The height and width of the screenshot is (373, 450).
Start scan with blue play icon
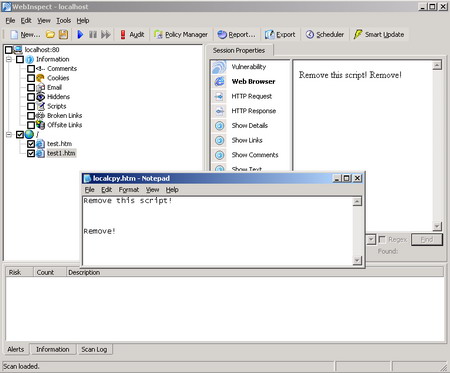tap(80, 34)
